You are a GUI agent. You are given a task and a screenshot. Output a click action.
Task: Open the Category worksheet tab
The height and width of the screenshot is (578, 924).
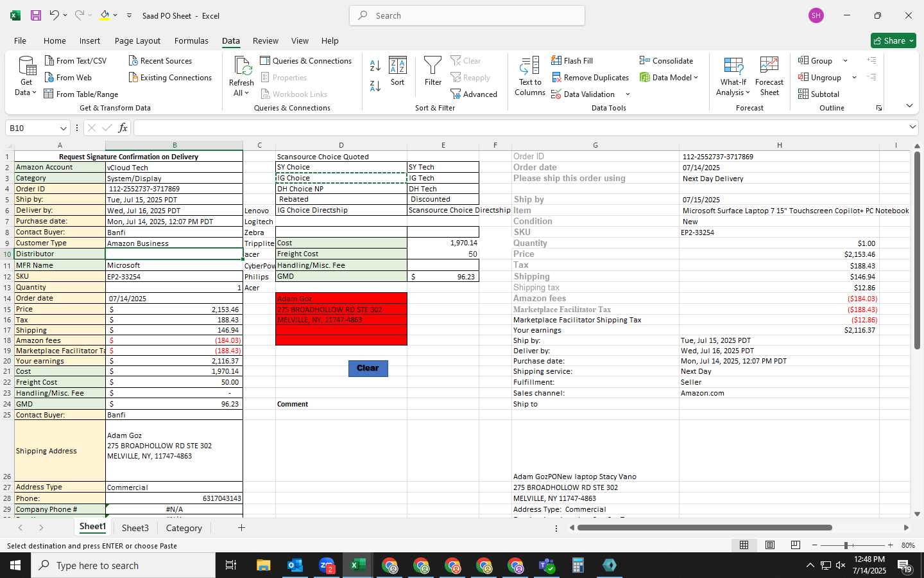click(184, 528)
